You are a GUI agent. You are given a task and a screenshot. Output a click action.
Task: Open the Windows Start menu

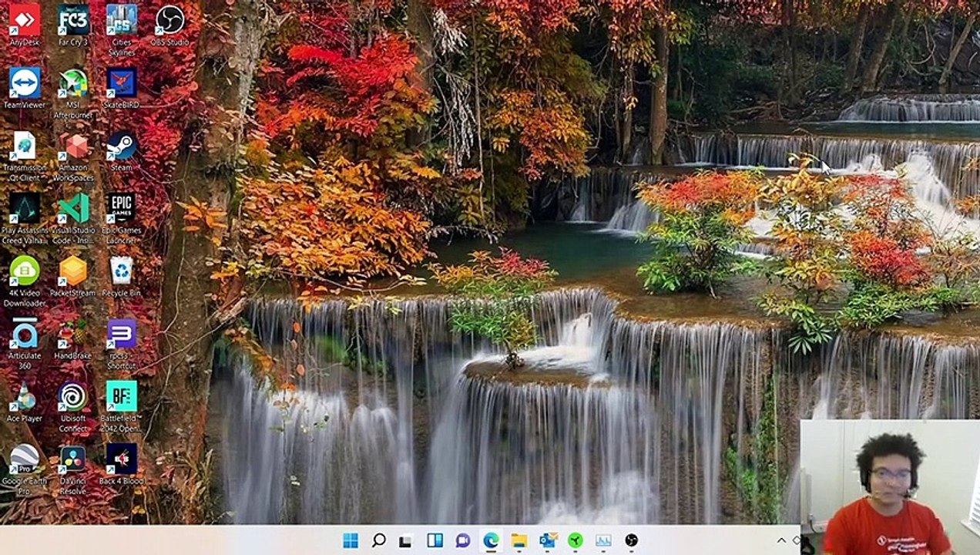pos(351,540)
